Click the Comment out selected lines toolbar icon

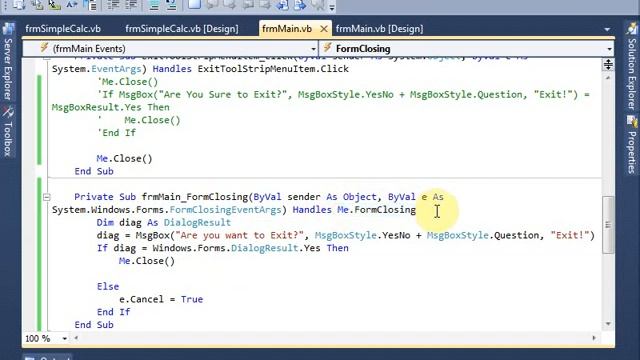(x=154, y=5)
